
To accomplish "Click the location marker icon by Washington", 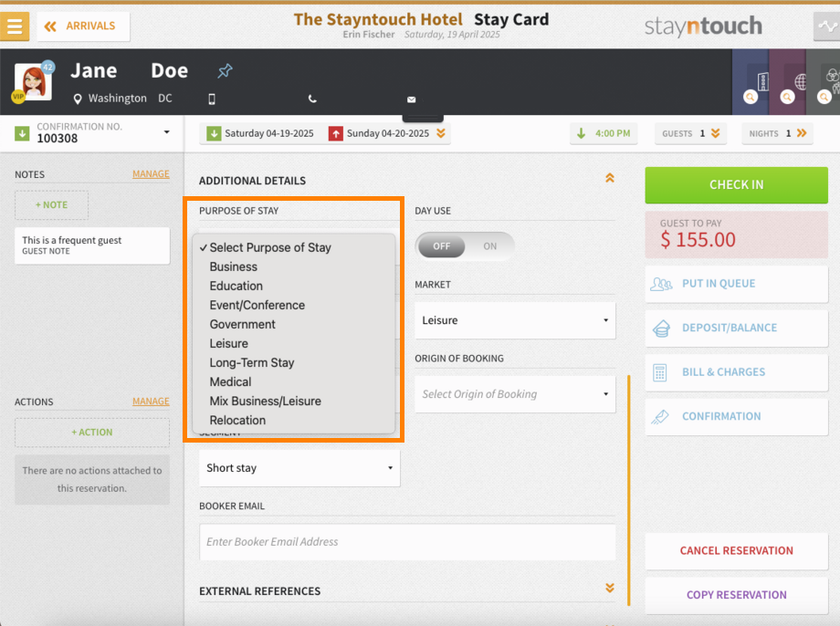I will (x=78, y=99).
